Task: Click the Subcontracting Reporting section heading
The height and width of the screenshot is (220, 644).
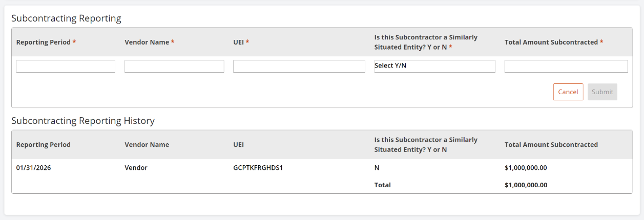Action: click(66, 18)
